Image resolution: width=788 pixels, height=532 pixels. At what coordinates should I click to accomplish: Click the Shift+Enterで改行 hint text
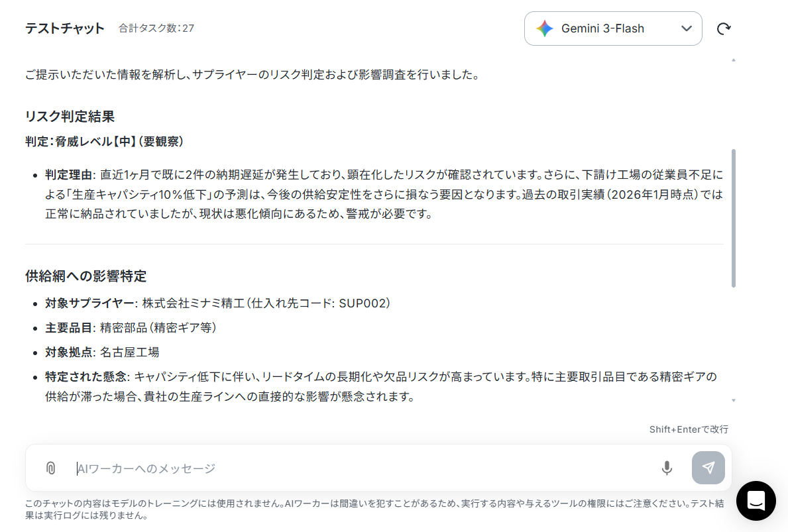tap(689, 429)
